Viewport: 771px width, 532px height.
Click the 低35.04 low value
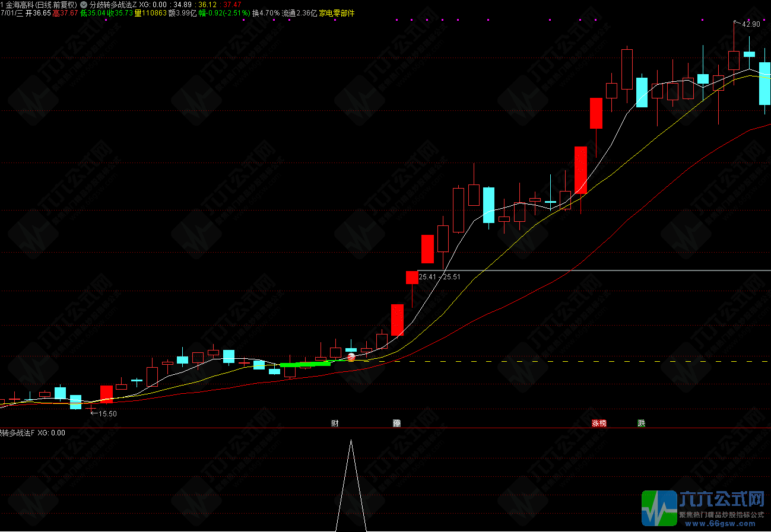(93, 12)
